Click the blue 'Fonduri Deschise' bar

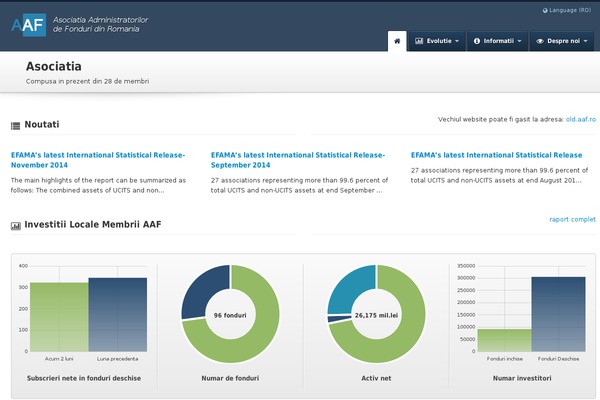click(x=558, y=314)
